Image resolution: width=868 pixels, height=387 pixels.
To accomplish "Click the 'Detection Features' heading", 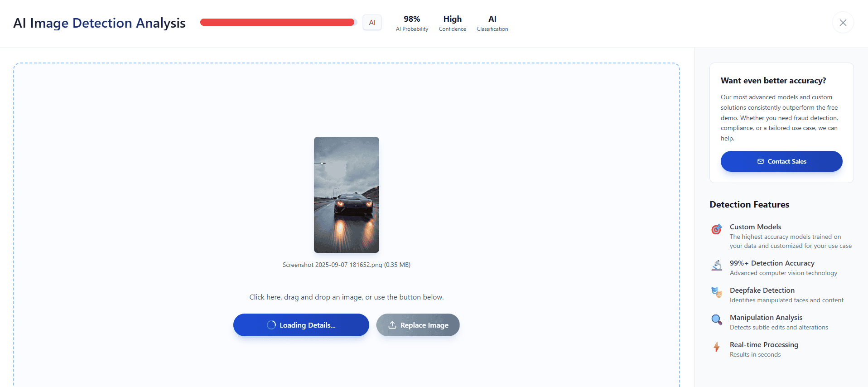I will pyautogui.click(x=749, y=204).
